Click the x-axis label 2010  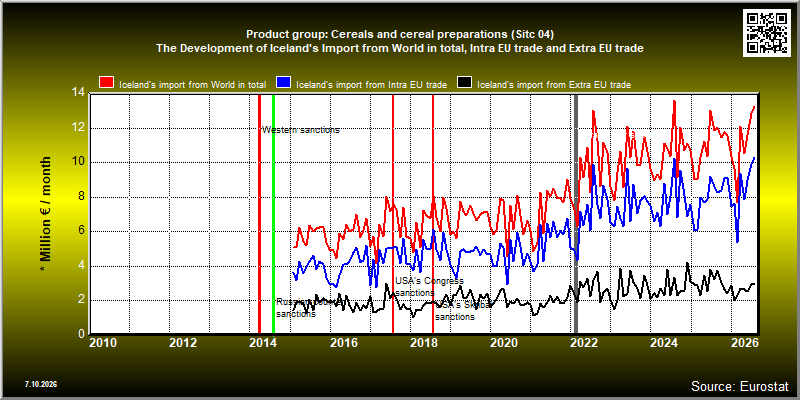[103, 342]
